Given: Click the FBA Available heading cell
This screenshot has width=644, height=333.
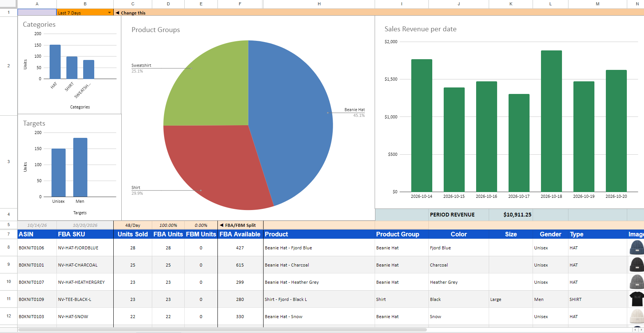Looking at the screenshot, I should pyautogui.click(x=240, y=234).
